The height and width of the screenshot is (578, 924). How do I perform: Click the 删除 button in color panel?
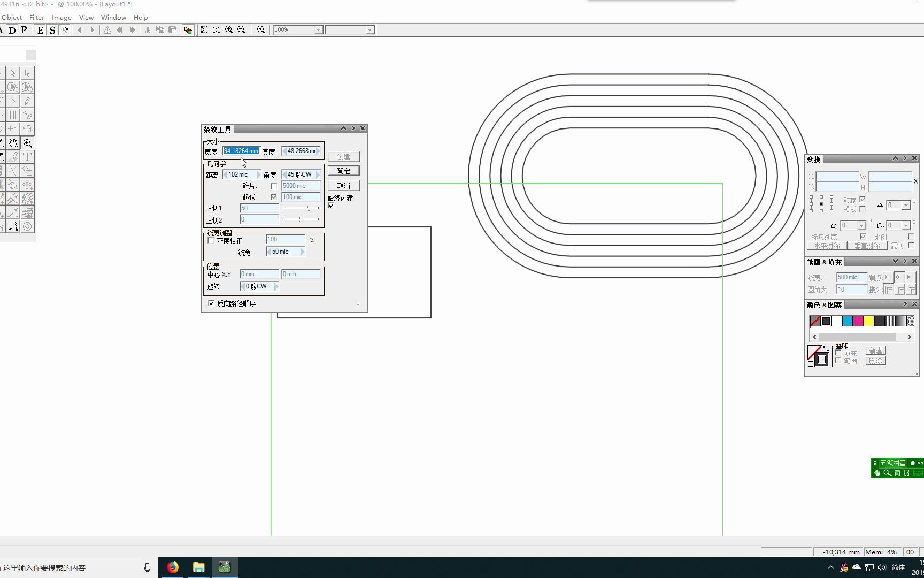click(x=876, y=361)
